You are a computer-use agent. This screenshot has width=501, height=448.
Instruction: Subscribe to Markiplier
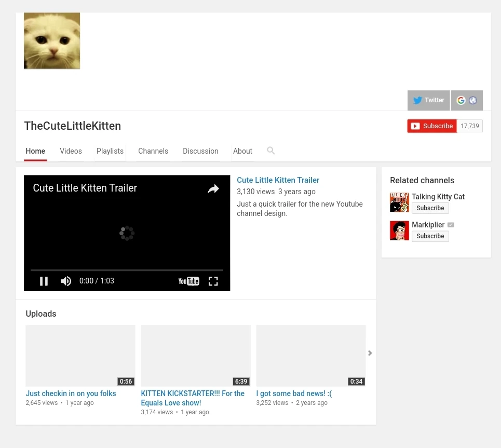(430, 236)
